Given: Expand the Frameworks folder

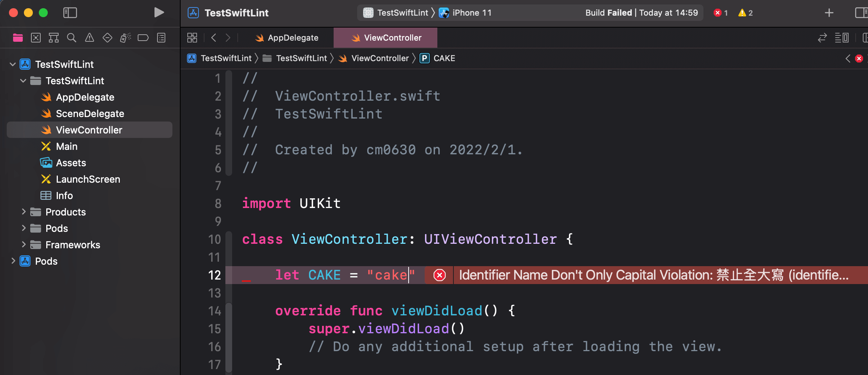Looking at the screenshot, I should (x=24, y=245).
